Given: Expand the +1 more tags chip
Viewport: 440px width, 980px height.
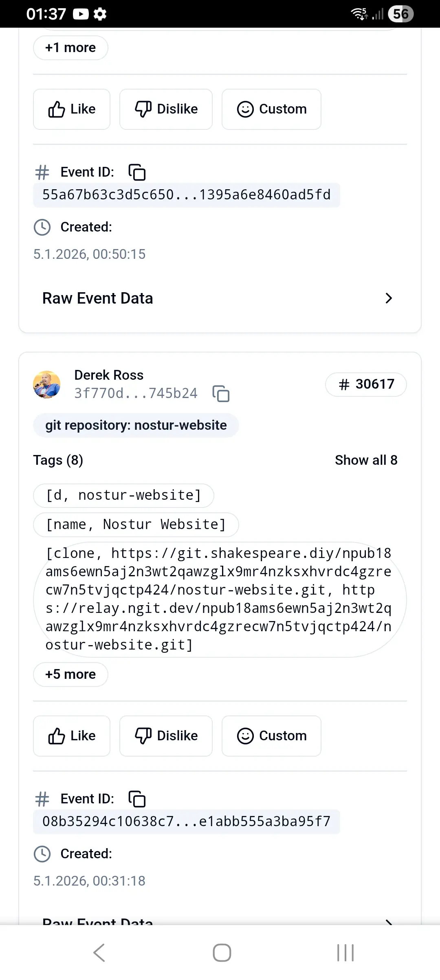Looking at the screenshot, I should 70,48.
